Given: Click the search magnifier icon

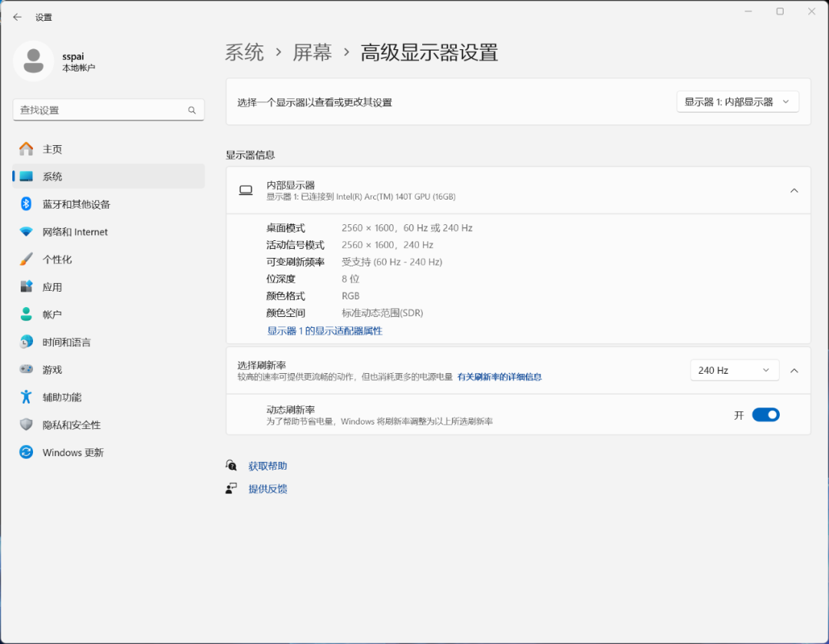Looking at the screenshot, I should coord(192,110).
